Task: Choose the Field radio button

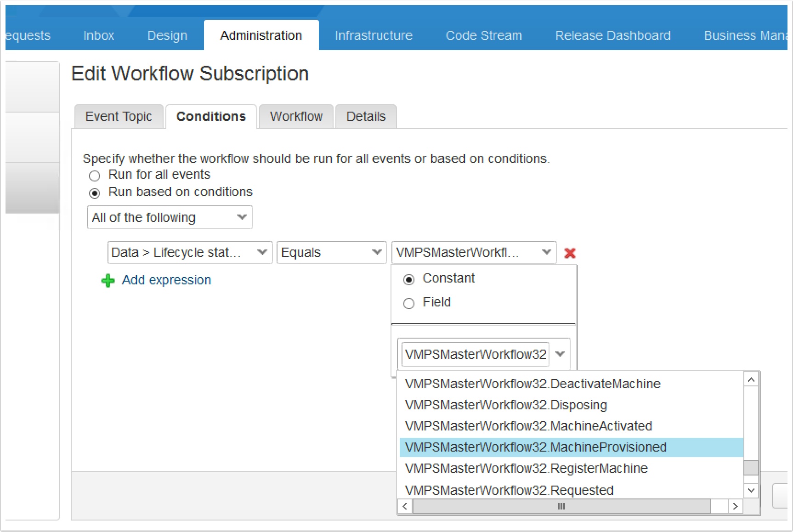Action: click(408, 303)
